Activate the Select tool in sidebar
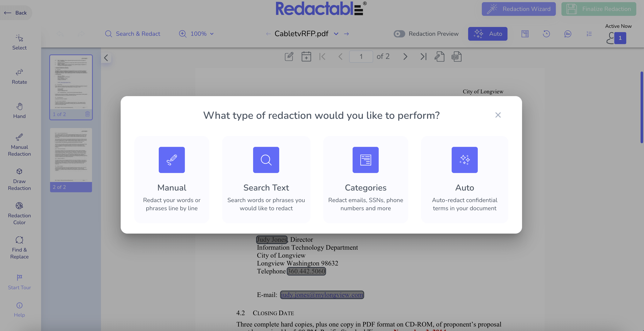Image resolution: width=644 pixels, height=331 pixels. [19, 42]
